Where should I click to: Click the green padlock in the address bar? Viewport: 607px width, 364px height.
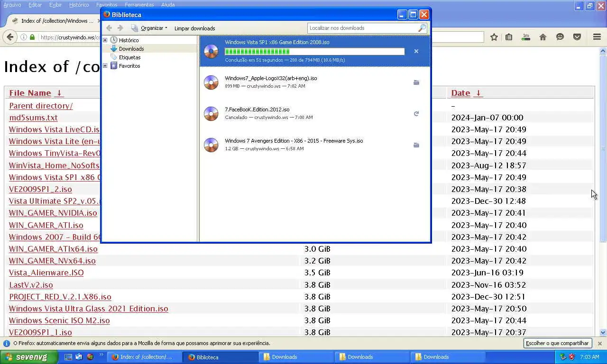(x=32, y=37)
